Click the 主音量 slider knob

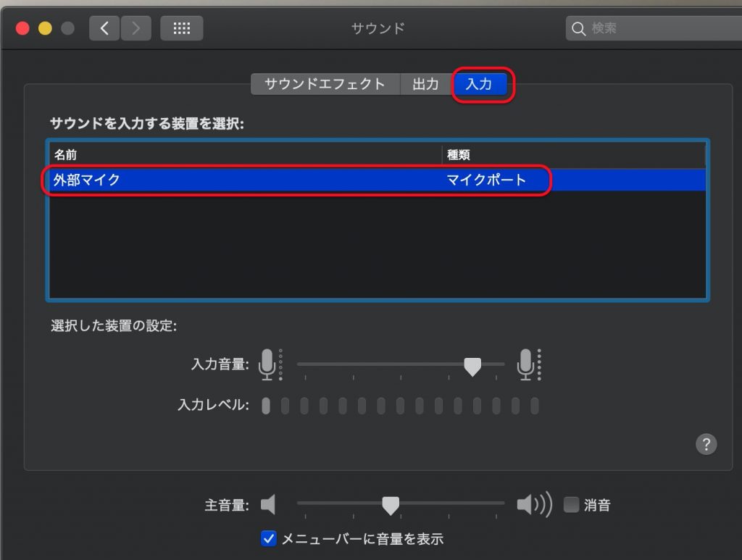pos(391,505)
